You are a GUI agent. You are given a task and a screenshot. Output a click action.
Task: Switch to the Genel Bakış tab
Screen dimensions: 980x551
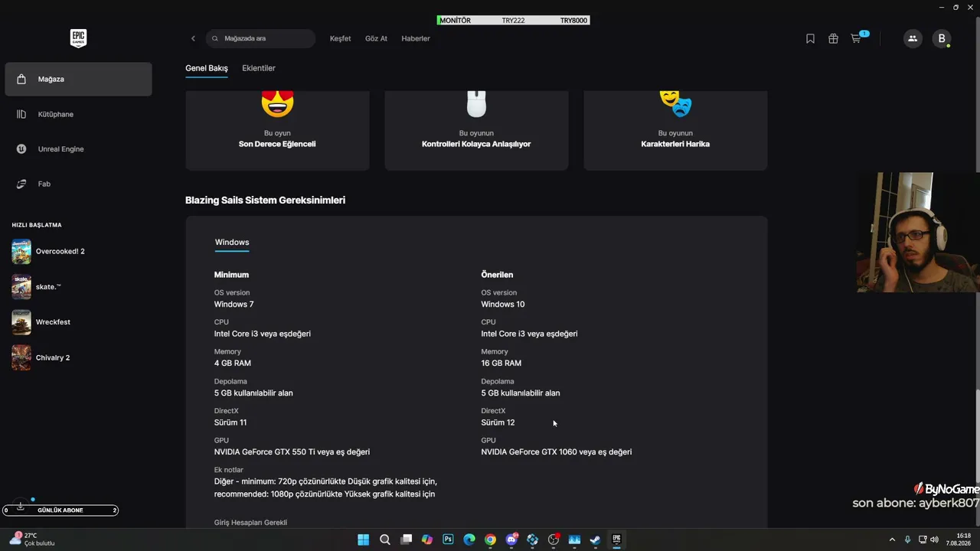point(207,68)
